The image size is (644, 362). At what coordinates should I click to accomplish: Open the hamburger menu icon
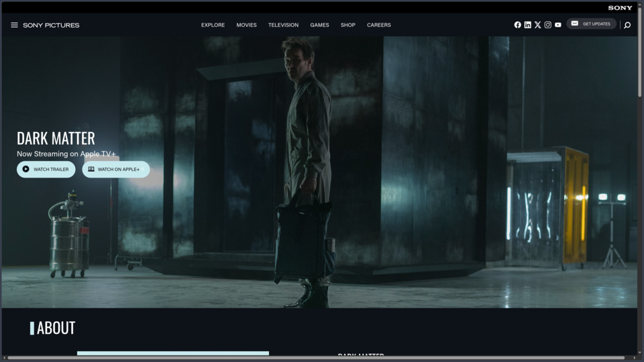coord(14,25)
